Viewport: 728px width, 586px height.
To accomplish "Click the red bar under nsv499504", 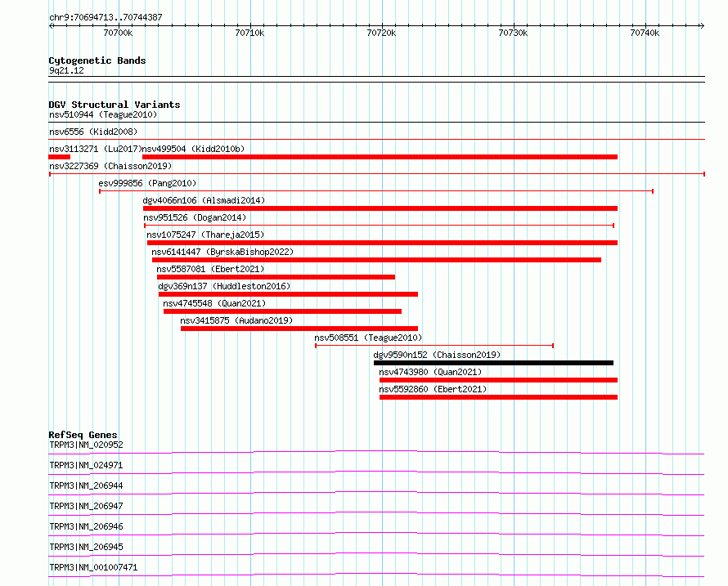I will pyautogui.click(x=380, y=157).
